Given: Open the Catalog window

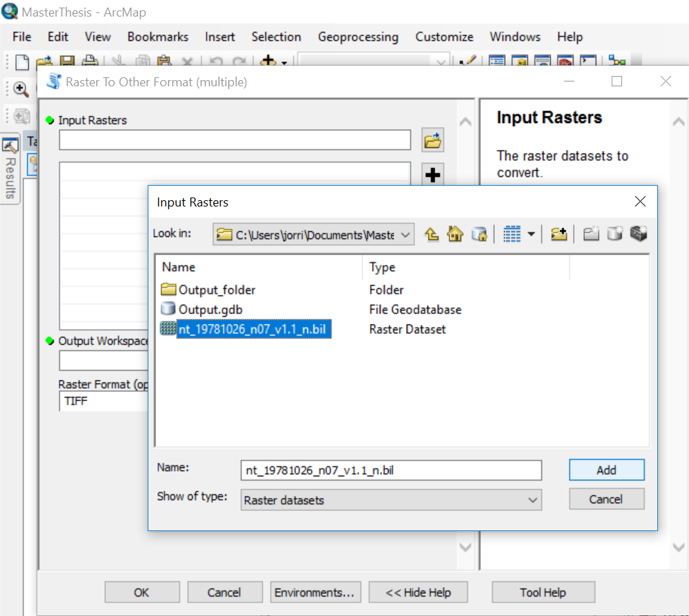Looking at the screenshot, I should (x=521, y=61).
